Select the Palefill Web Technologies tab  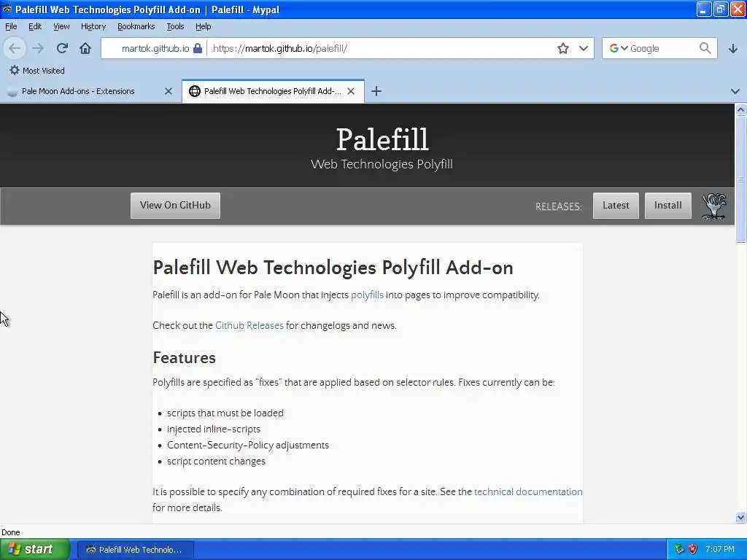coord(273,91)
